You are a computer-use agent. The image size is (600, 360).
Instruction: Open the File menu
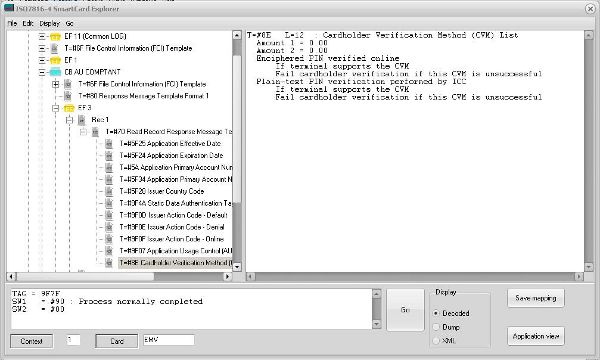[x=12, y=23]
